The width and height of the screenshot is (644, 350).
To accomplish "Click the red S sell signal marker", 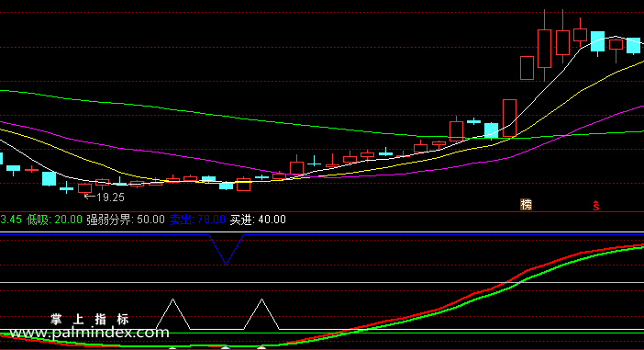I will (x=596, y=206).
